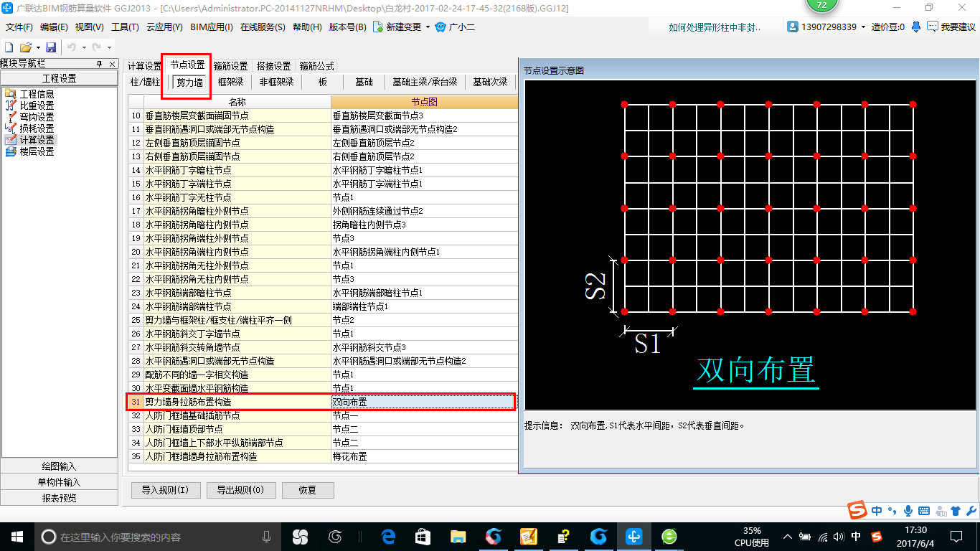Expand the account 13907298339 dropdown
Screen dimensions: 980x551
point(864,27)
